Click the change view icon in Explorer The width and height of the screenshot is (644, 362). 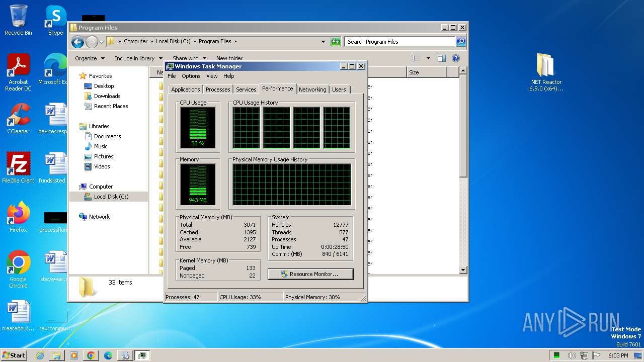pyautogui.click(x=416, y=58)
